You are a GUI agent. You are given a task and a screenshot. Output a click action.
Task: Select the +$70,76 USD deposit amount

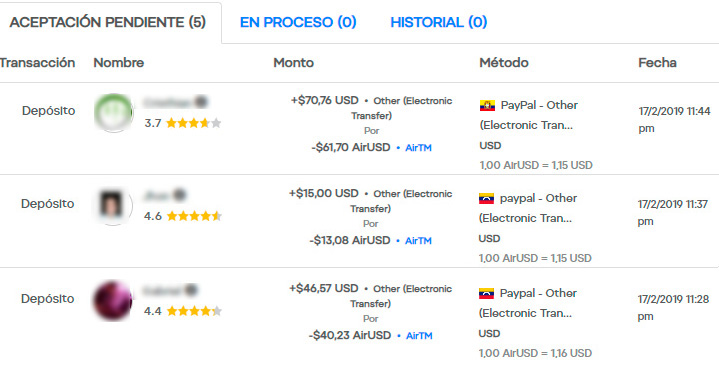325,100
